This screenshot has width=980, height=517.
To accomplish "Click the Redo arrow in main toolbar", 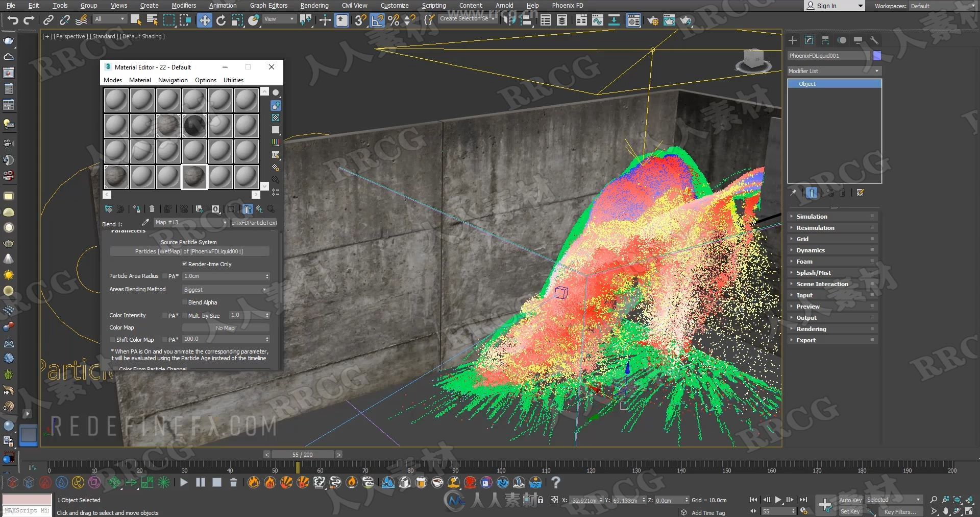I will click(x=29, y=20).
